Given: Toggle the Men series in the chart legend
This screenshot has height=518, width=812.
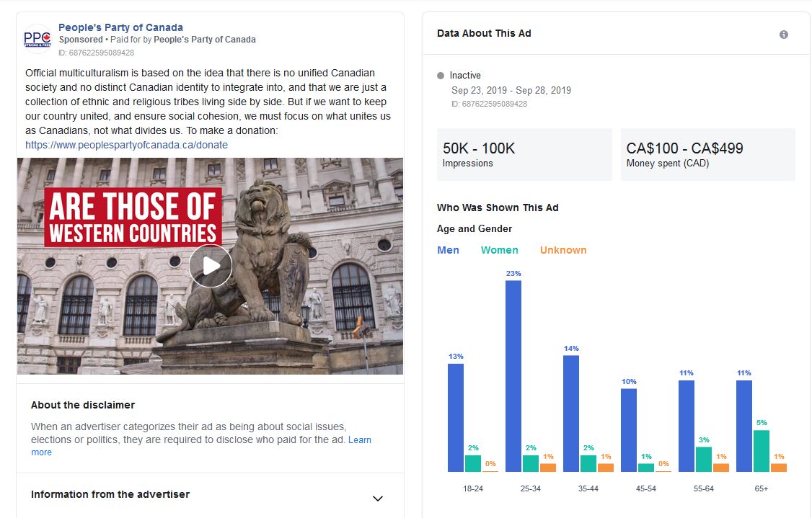Looking at the screenshot, I should pos(449,250).
